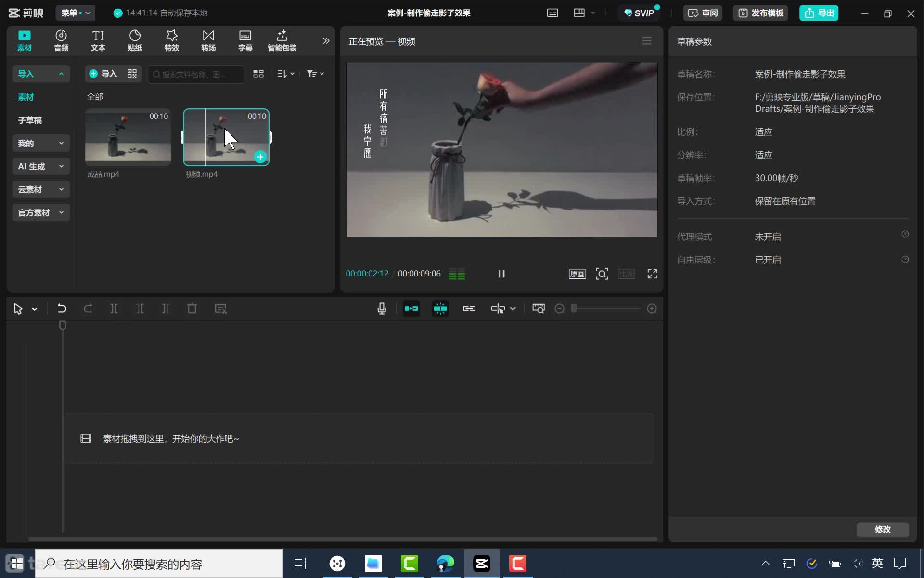Click the 审阅 review button
Screen dimensions: 924x578
(x=703, y=13)
